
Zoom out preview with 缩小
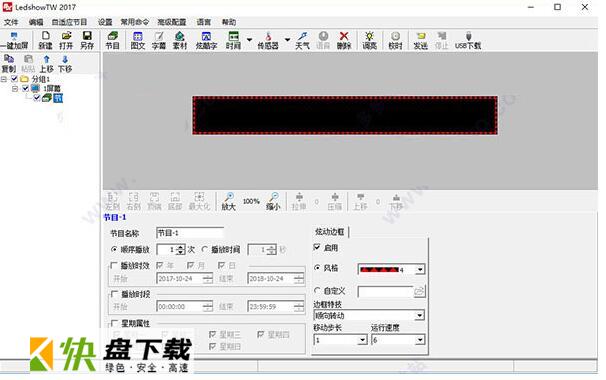pyautogui.click(x=273, y=201)
